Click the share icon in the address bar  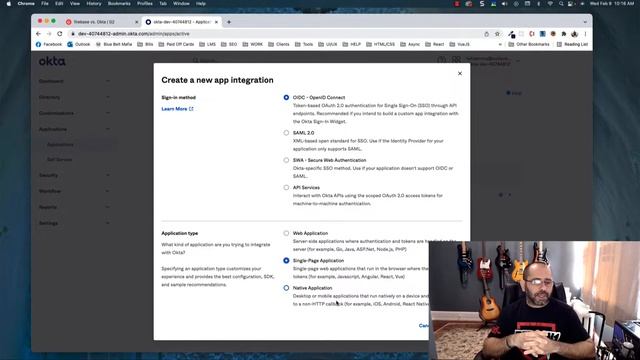(487, 34)
